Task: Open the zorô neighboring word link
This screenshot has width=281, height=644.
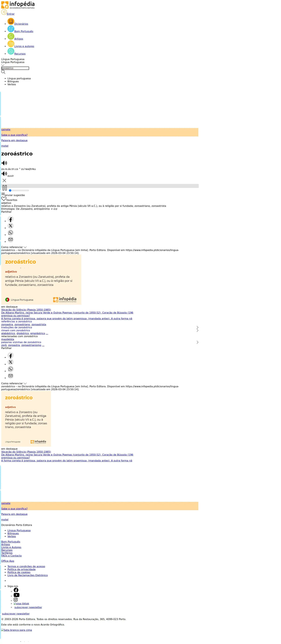Action: pos(4,345)
